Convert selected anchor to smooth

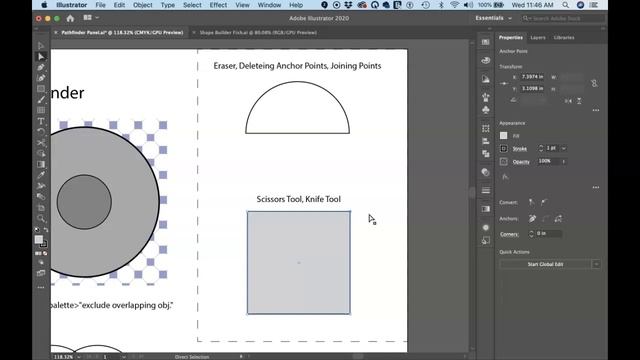544,202
